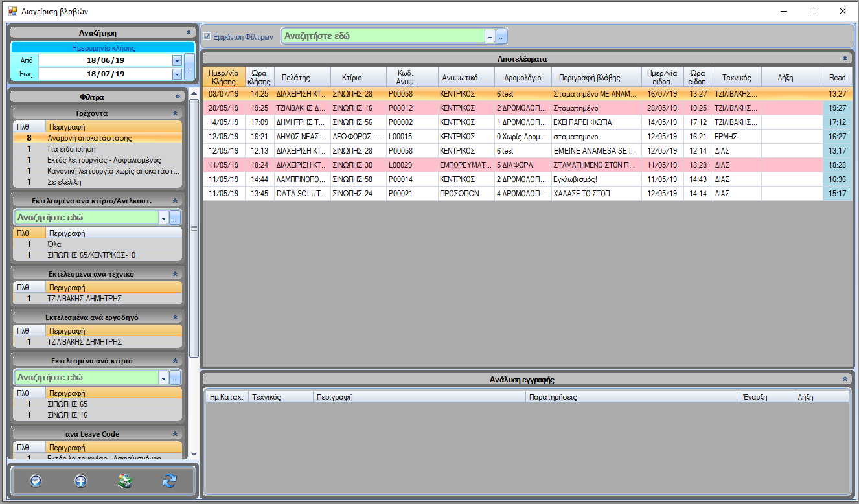Open the Έως date dropdown
The height and width of the screenshot is (504, 859).
(177, 74)
